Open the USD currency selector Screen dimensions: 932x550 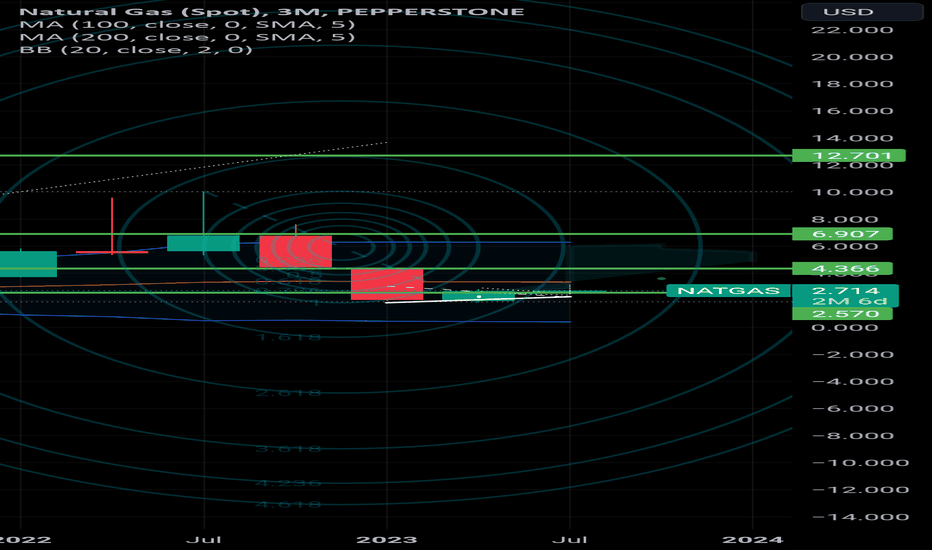pyautogui.click(x=861, y=11)
